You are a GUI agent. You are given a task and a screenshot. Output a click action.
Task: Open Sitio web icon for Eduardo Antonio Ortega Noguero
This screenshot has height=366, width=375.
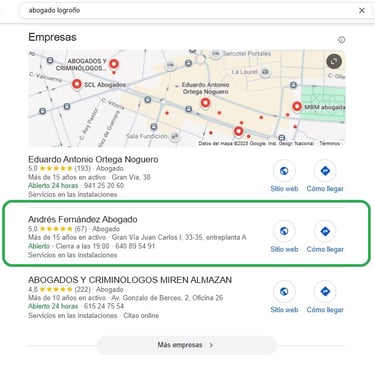(x=284, y=171)
